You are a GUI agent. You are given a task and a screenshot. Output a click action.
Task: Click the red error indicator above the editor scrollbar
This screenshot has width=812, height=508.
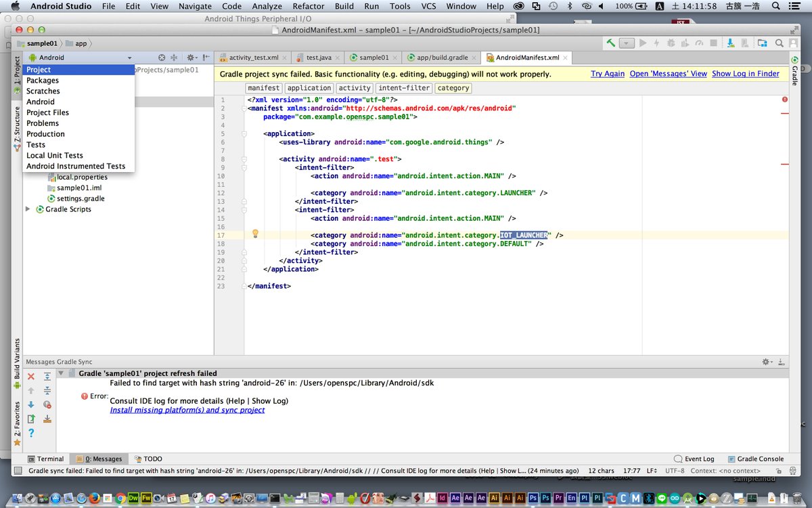(785, 100)
